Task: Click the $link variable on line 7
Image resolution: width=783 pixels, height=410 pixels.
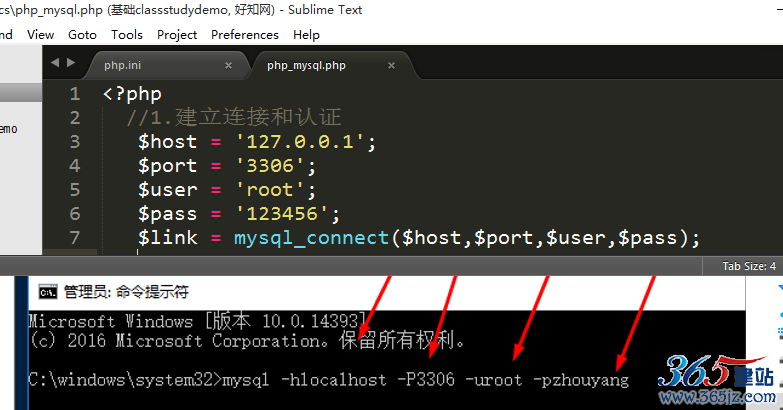Action: click(168, 238)
